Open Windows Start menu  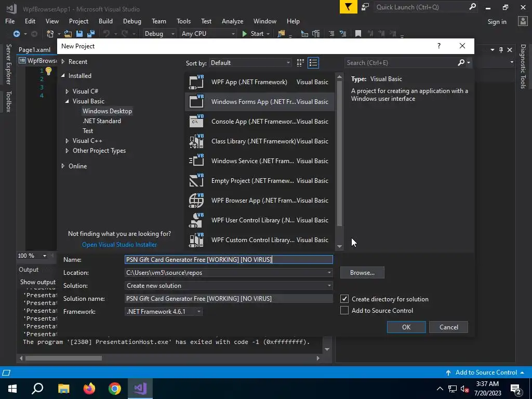tap(12, 389)
